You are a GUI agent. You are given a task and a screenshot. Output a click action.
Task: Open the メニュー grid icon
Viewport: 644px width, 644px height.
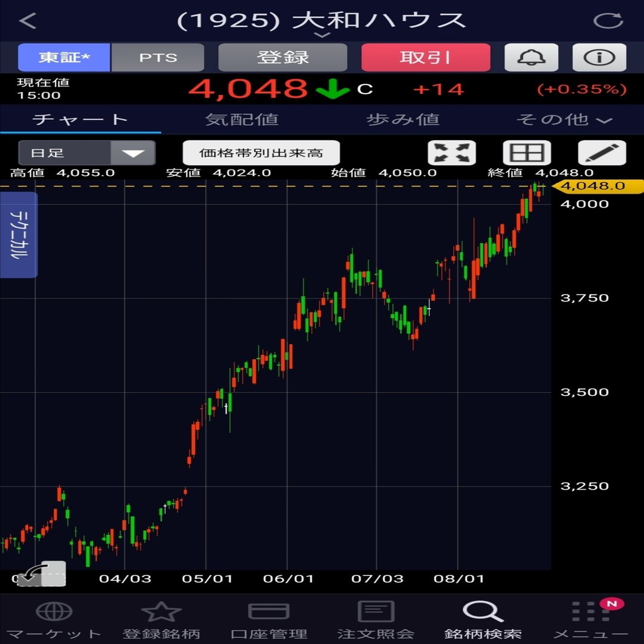pyautogui.click(x=592, y=612)
